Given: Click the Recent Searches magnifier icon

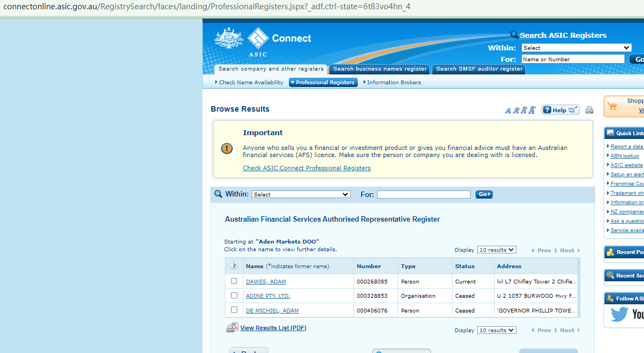Looking at the screenshot, I should pos(610,275).
